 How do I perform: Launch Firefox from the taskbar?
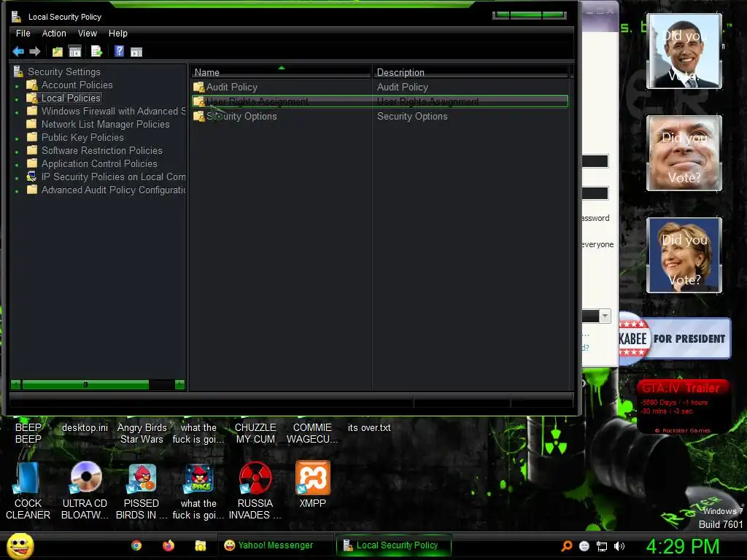(x=169, y=545)
